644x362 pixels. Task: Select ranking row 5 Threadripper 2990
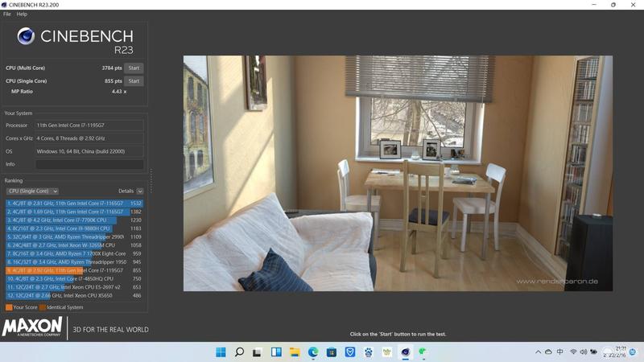[x=74, y=237]
